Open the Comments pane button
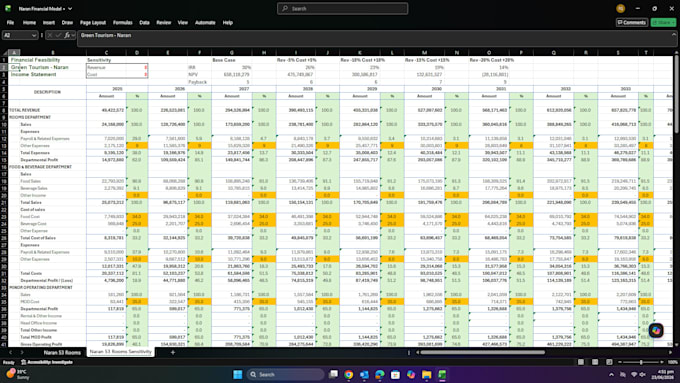This screenshot has height=383, width=680. (632, 22)
